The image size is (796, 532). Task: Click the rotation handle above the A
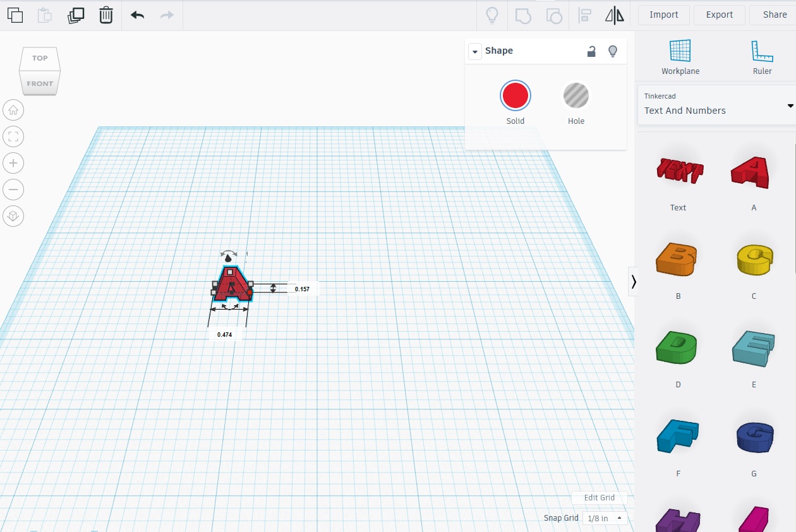pyautogui.click(x=229, y=253)
